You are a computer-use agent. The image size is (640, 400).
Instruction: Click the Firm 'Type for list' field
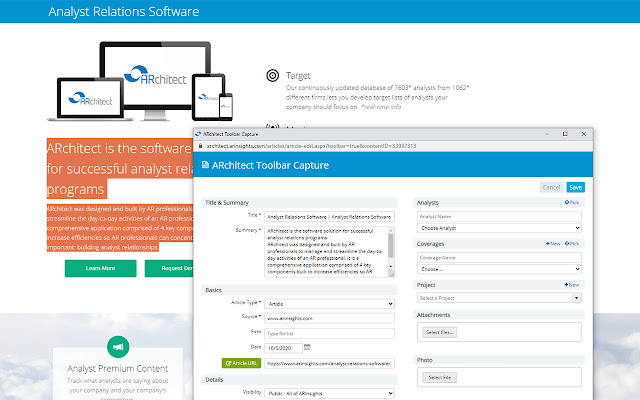[329, 333]
